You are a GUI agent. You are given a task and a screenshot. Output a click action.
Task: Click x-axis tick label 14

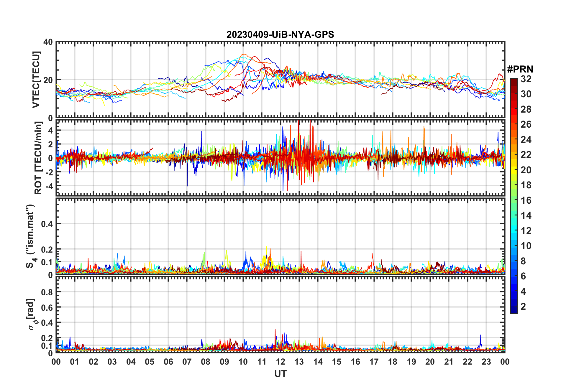pos(318,362)
